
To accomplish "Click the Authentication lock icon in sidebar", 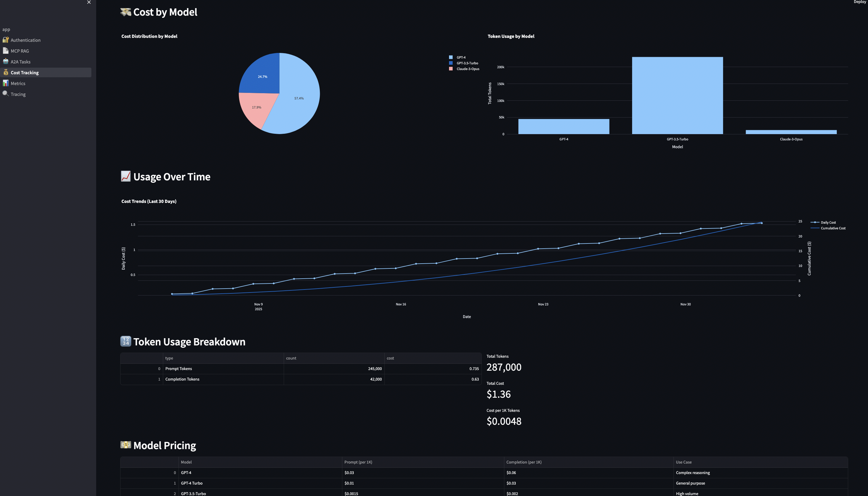I will pos(5,40).
